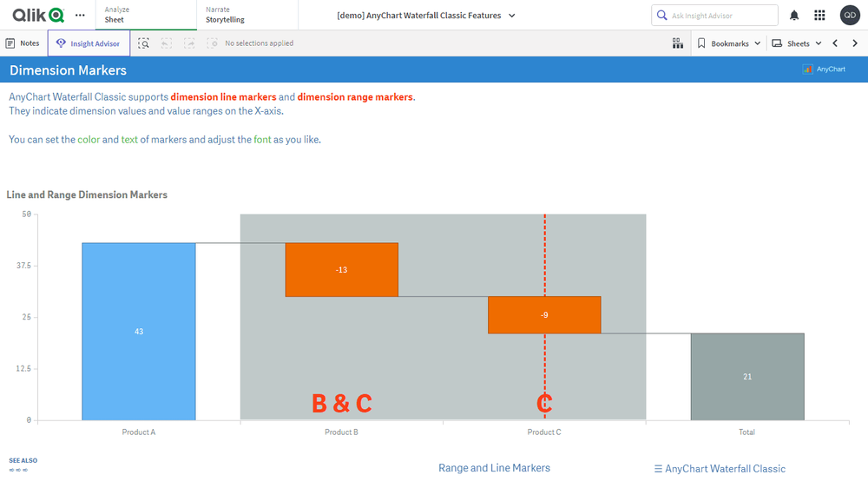This screenshot has width=868, height=488.
Task: Toggle the Notes panel
Action: (23, 43)
